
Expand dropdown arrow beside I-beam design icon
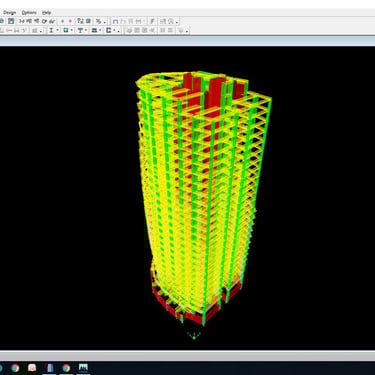click(57, 30)
